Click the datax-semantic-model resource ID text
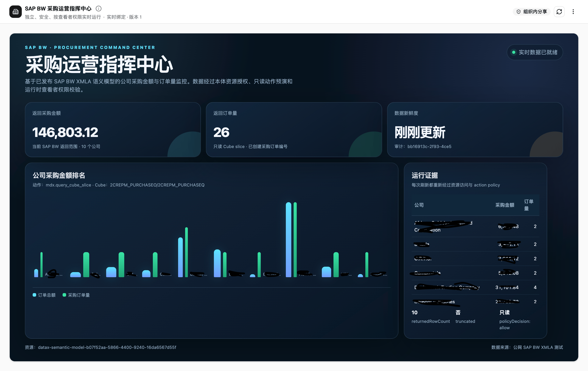588x371 pixels. 107,347
